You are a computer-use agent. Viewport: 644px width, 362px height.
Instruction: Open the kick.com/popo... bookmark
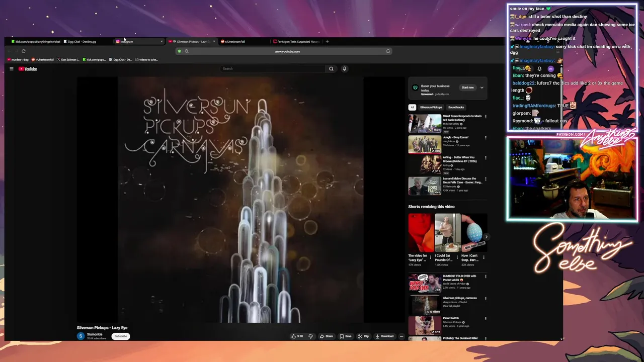94,59
